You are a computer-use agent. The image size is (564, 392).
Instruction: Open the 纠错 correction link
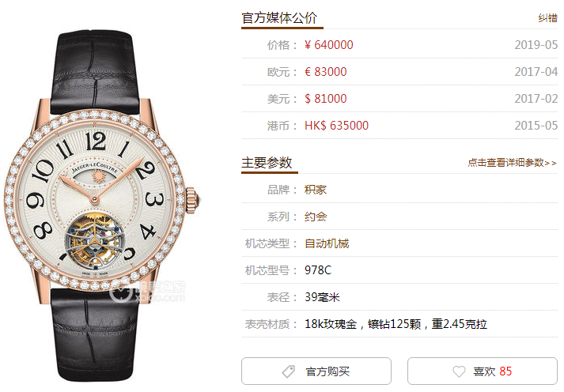(548, 18)
